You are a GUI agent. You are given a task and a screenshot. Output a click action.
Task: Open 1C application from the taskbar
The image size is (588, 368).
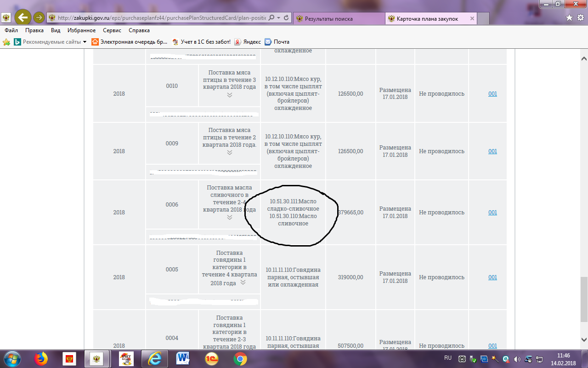tap(211, 358)
